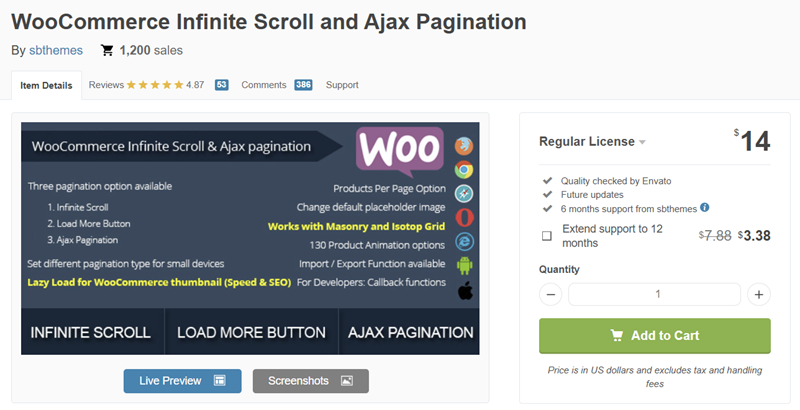Click the green Add to Cart button
Viewport: 800px width, 410px height.
pos(655,336)
